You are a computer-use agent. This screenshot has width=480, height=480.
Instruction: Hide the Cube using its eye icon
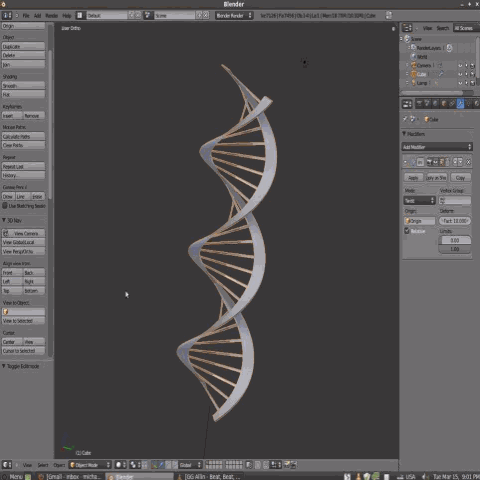pyautogui.click(x=460, y=74)
